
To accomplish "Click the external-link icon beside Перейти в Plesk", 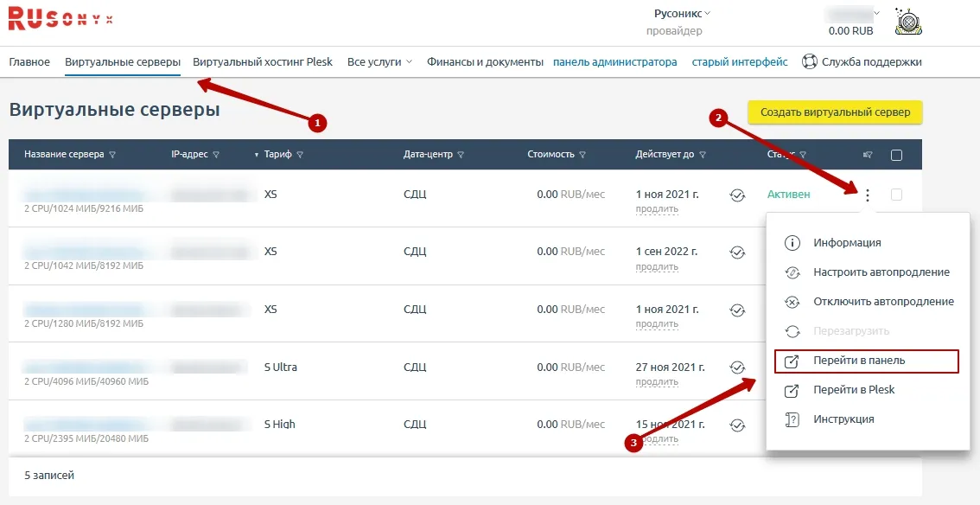I will pos(792,391).
